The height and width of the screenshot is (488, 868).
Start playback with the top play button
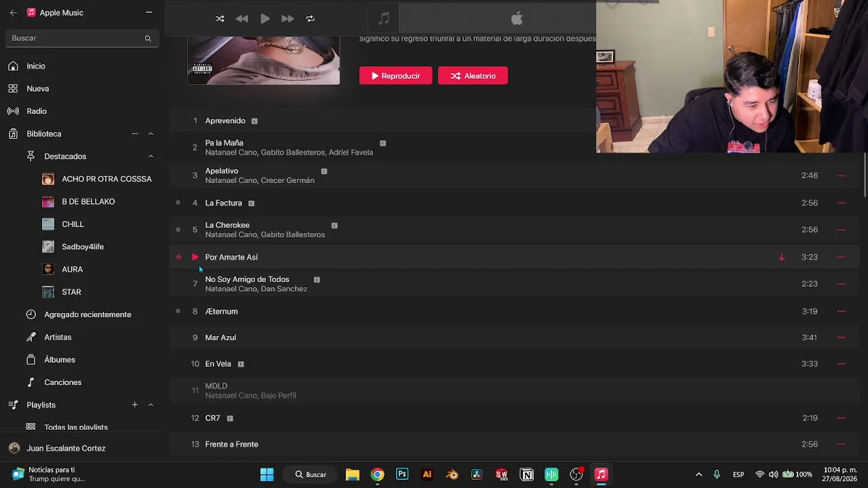point(265,19)
